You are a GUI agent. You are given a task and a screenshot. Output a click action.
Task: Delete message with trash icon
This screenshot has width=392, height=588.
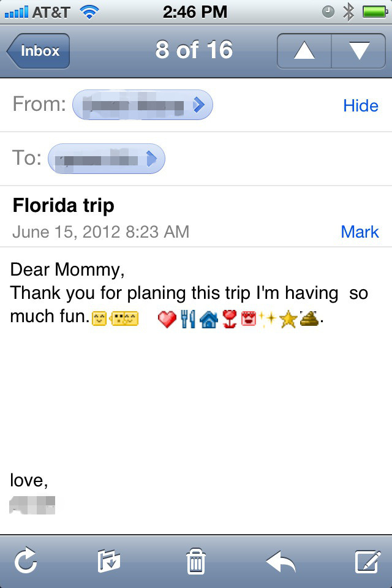[x=195, y=560]
